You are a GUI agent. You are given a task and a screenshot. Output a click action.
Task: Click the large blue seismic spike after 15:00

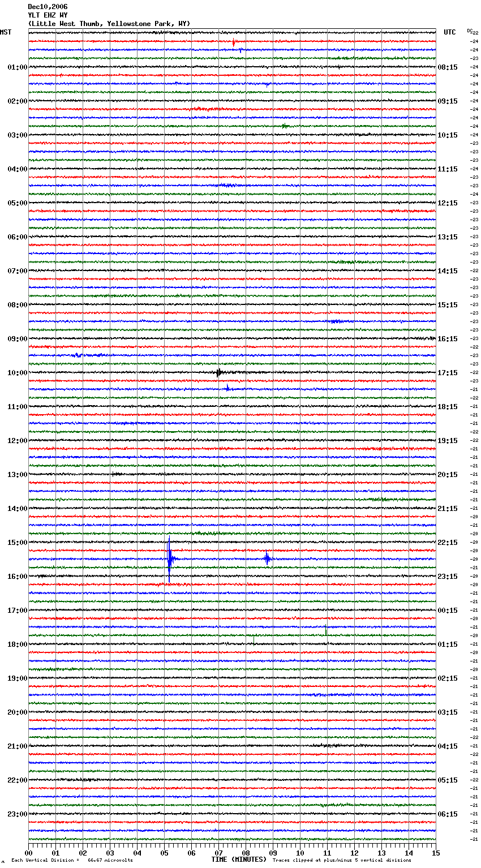pyautogui.click(x=169, y=559)
